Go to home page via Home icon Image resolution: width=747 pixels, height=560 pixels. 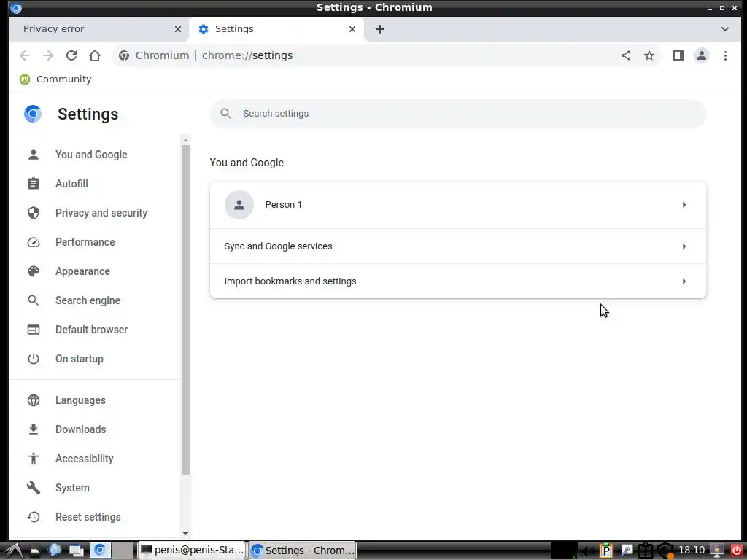coord(95,55)
